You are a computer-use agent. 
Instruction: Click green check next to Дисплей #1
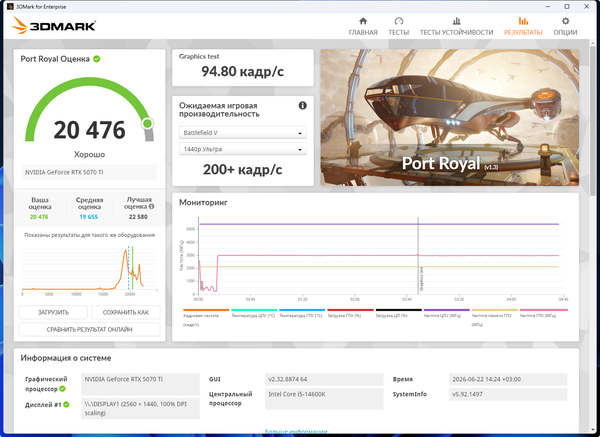[66, 404]
